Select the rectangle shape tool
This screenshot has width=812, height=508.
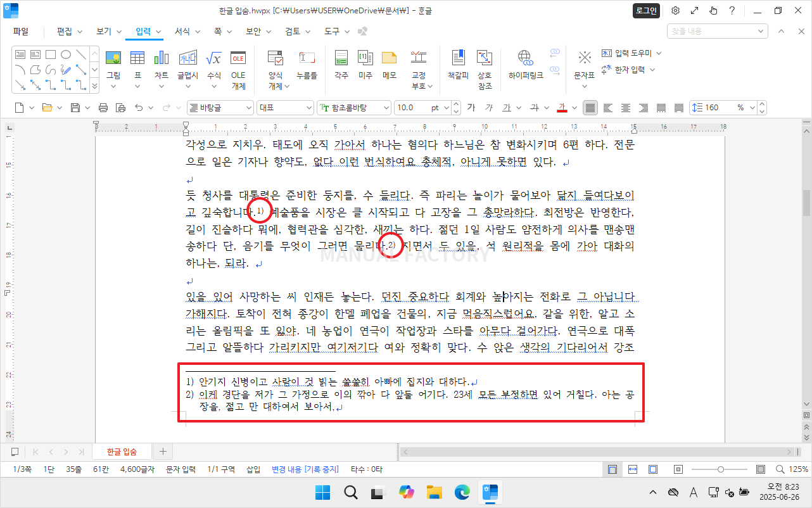[x=51, y=54]
